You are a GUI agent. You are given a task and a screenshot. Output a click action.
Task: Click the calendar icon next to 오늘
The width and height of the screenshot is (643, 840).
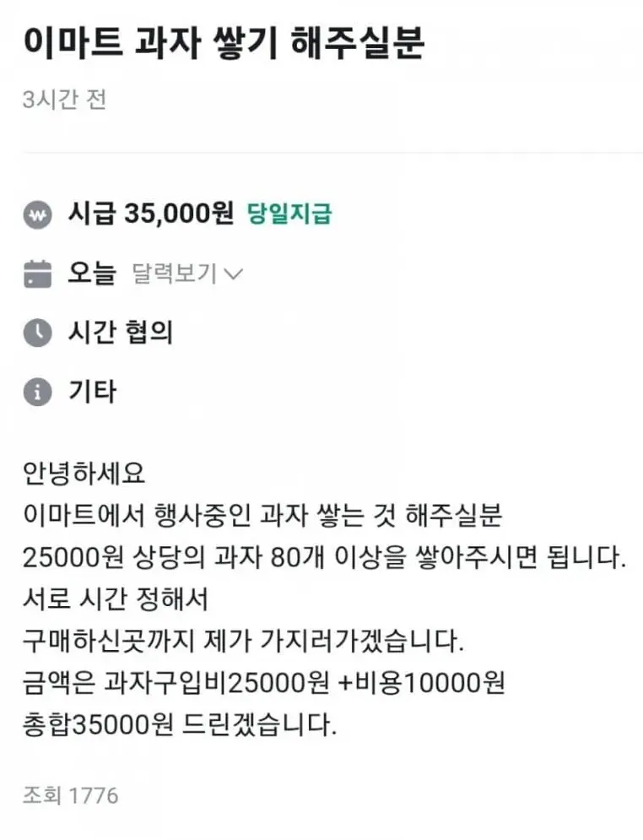[x=38, y=274]
